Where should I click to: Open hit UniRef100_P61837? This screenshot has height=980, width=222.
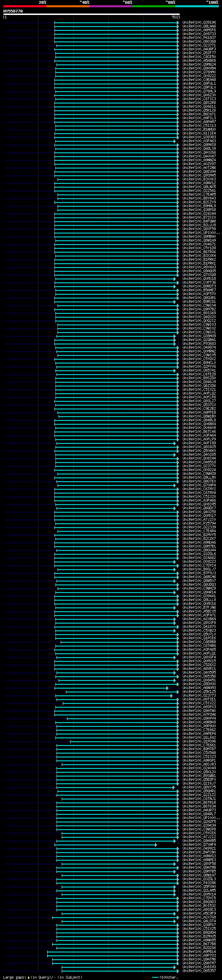tap(199, 38)
